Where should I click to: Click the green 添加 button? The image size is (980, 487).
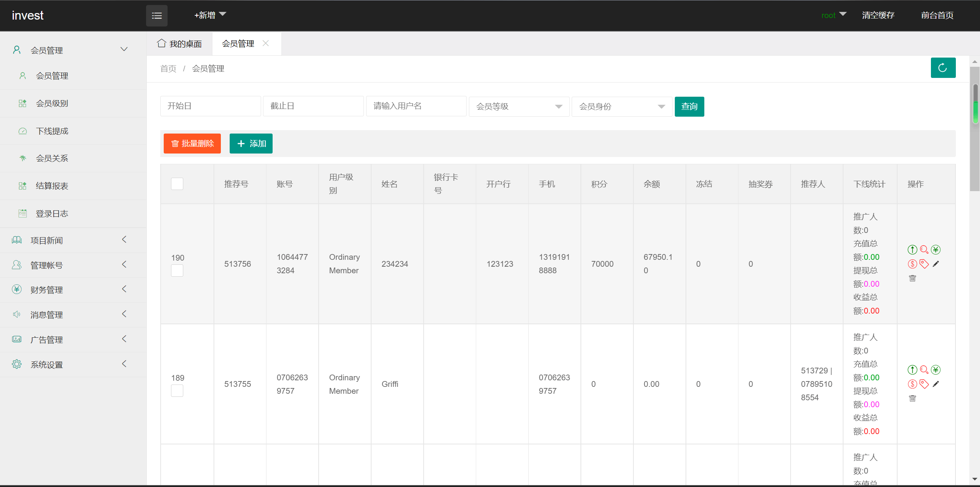click(x=251, y=144)
